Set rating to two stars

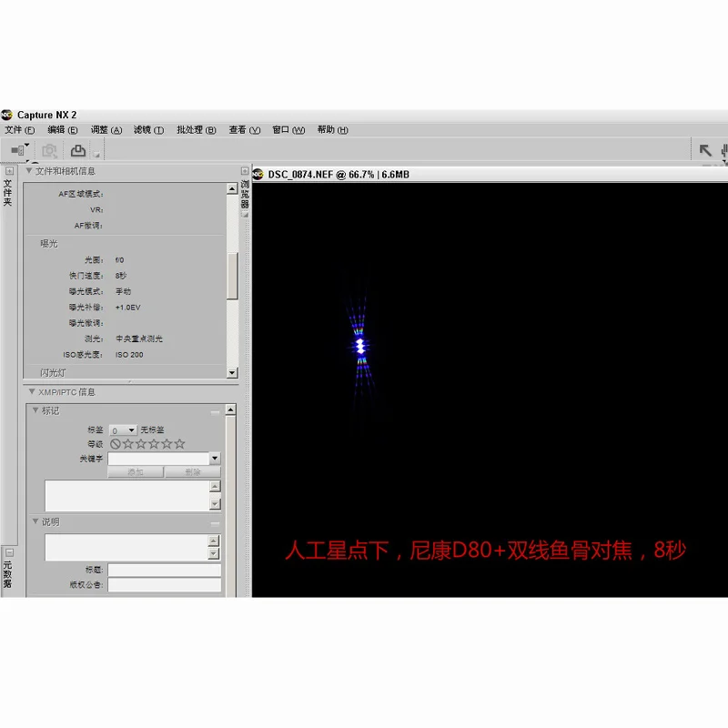(x=141, y=444)
